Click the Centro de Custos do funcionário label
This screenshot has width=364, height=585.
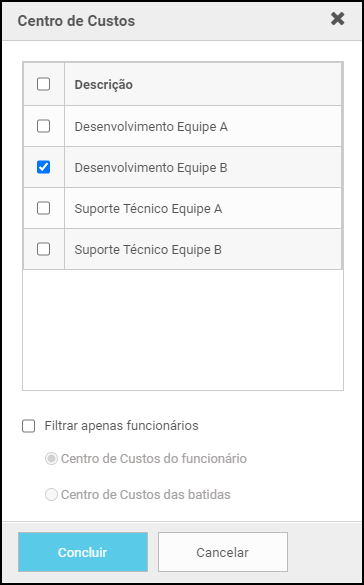click(x=154, y=459)
